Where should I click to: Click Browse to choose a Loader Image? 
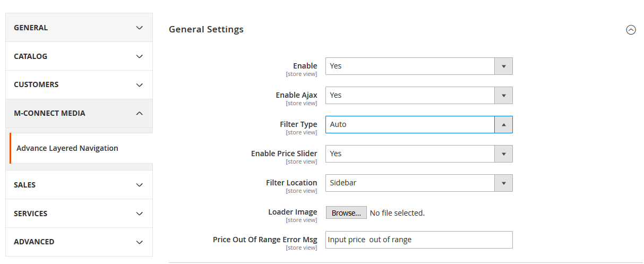[346, 212]
